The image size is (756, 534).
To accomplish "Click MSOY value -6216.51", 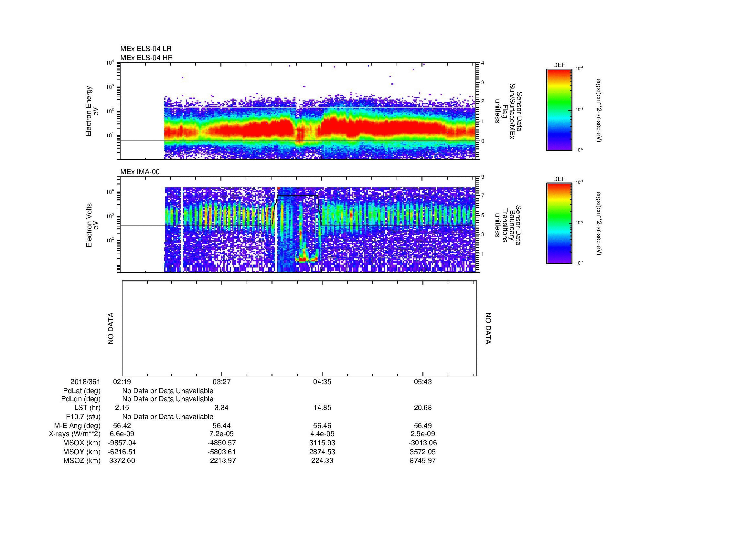I will click(x=122, y=452).
